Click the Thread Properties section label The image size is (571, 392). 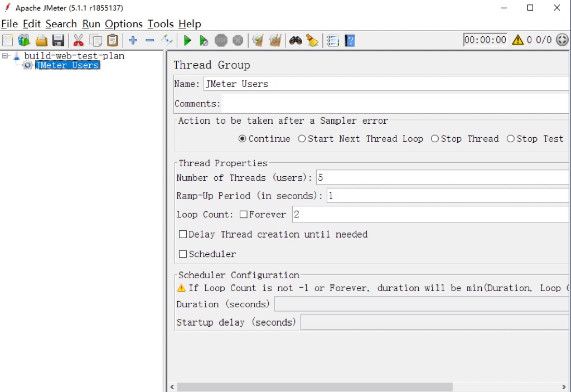coord(223,163)
